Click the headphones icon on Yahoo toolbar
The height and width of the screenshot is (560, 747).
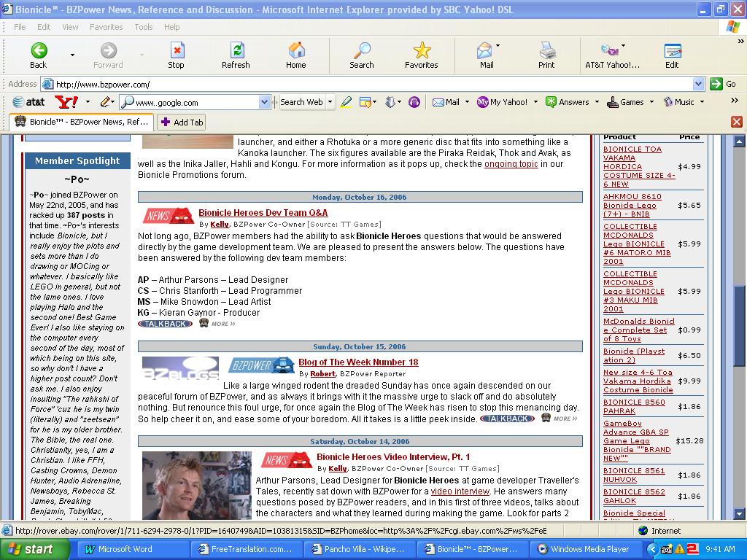coord(414,101)
